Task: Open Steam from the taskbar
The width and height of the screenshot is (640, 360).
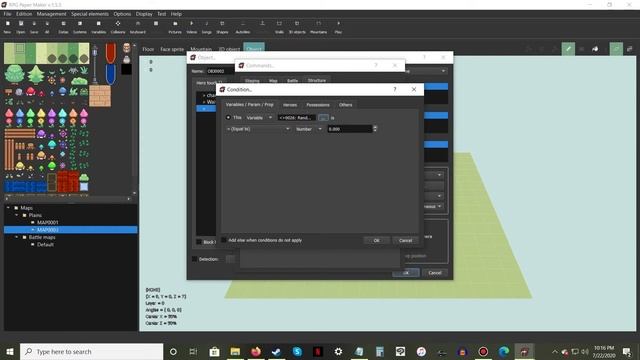Action: (276, 351)
